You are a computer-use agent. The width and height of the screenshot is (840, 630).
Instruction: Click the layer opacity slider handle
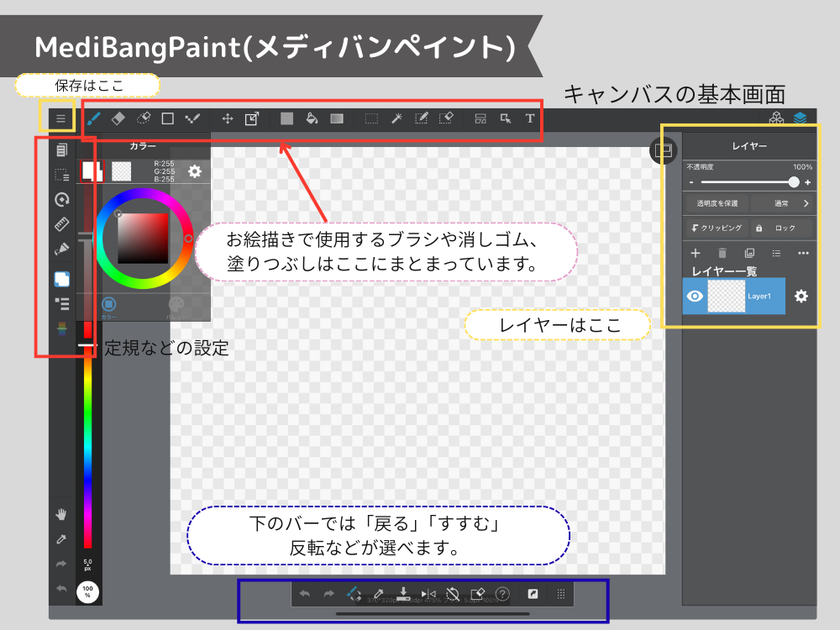[x=794, y=181]
